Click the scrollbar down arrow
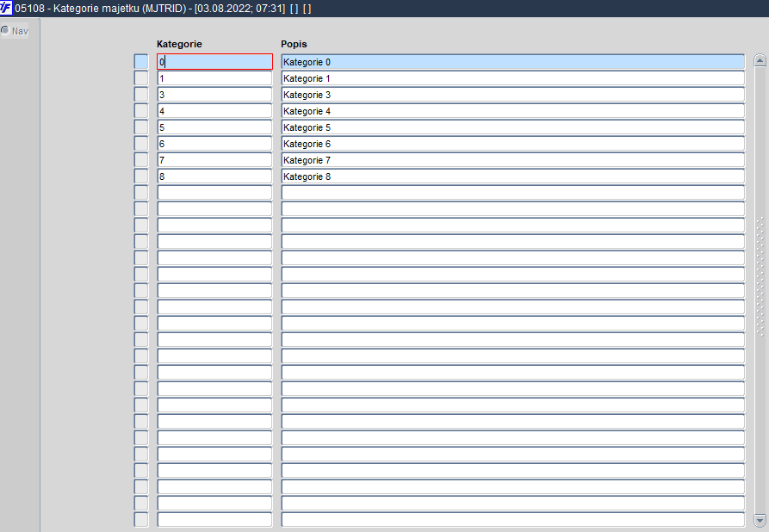Image resolution: width=769 pixels, height=532 pixels. 760,520
